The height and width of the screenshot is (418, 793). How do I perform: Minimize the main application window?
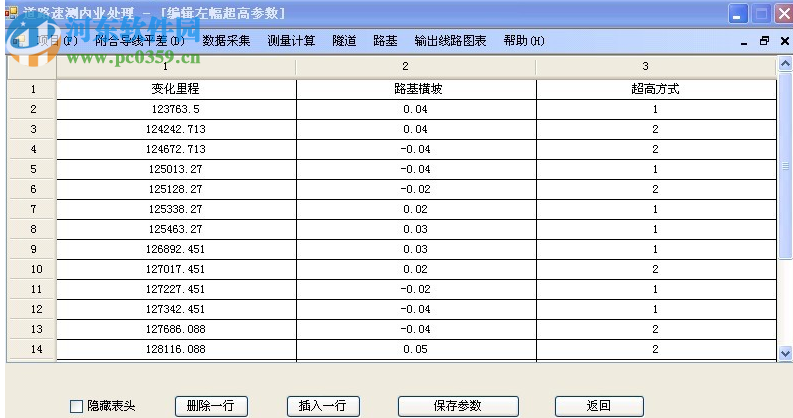pos(738,14)
